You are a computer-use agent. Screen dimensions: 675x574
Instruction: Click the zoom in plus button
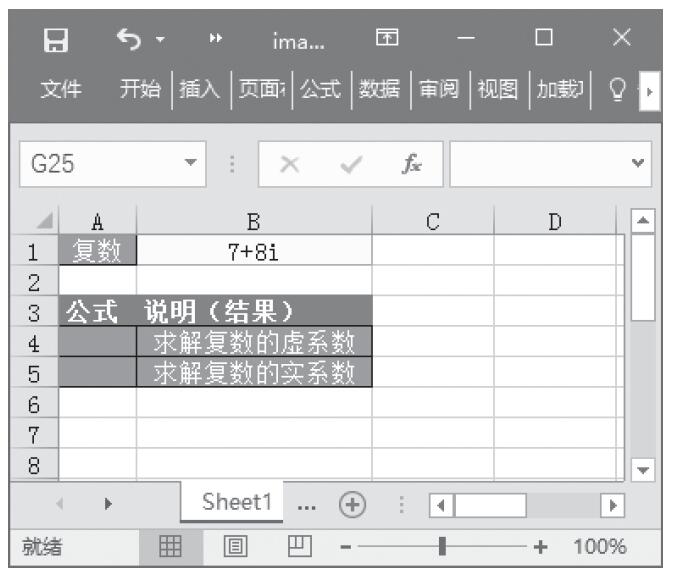542,548
